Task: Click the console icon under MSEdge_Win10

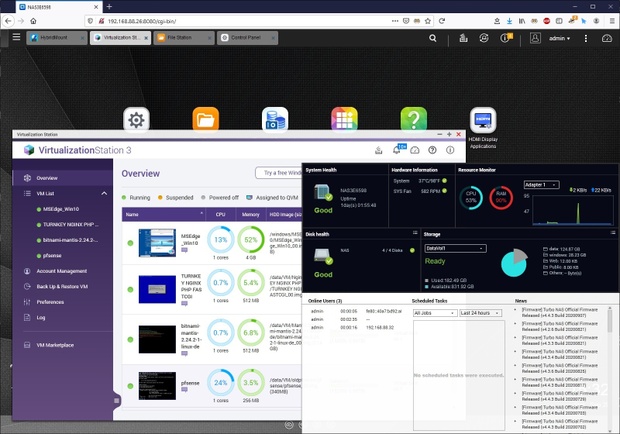Action: pyautogui.click(x=184, y=250)
